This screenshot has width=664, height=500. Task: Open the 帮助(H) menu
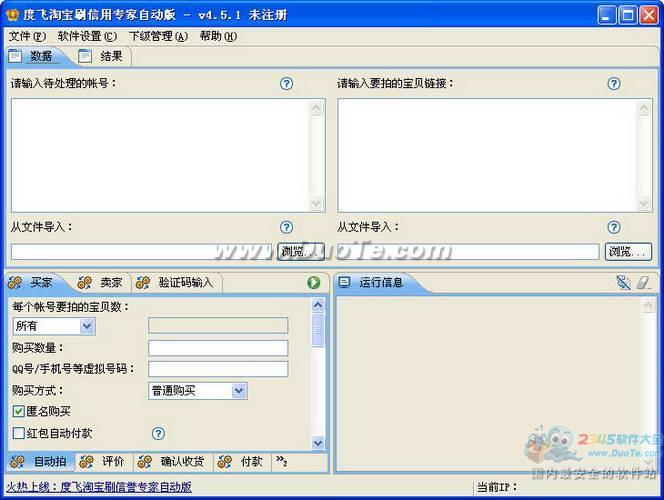218,36
